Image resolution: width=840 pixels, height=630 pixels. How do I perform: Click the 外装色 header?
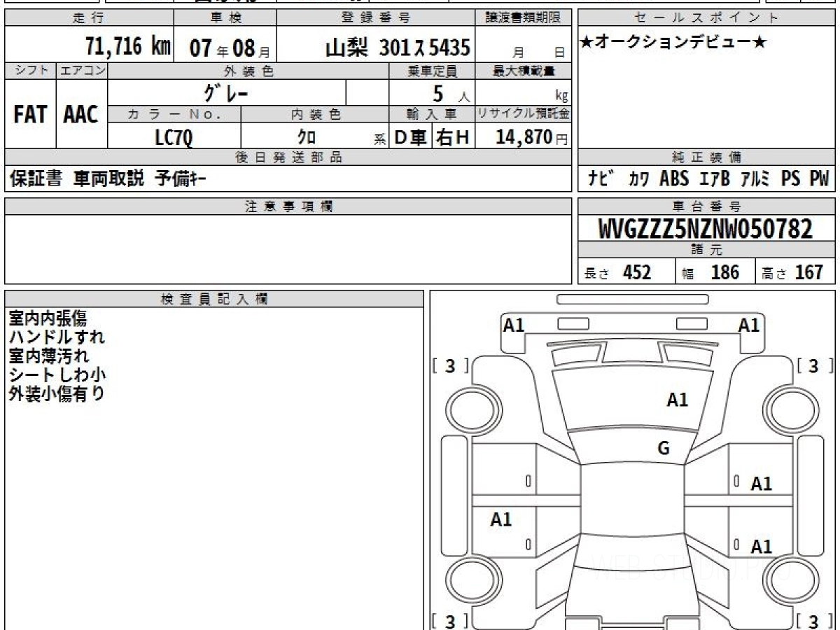coord(248,71)
